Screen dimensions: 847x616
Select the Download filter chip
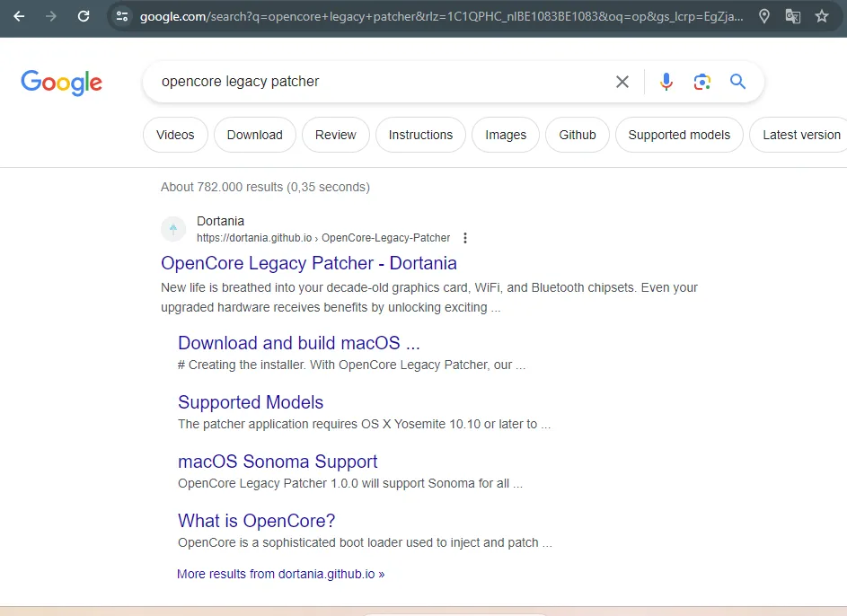[x=255, y=135]
